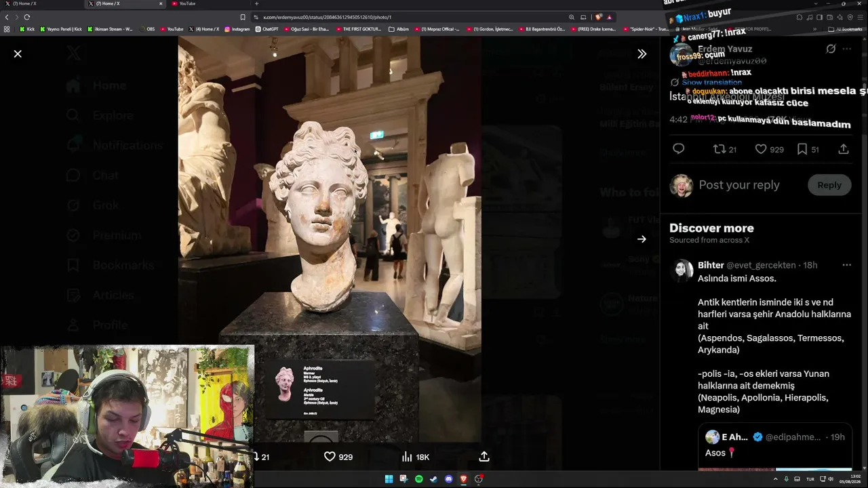Open Discord from the taskbar
868x488 pixels.
coord(449,479)
